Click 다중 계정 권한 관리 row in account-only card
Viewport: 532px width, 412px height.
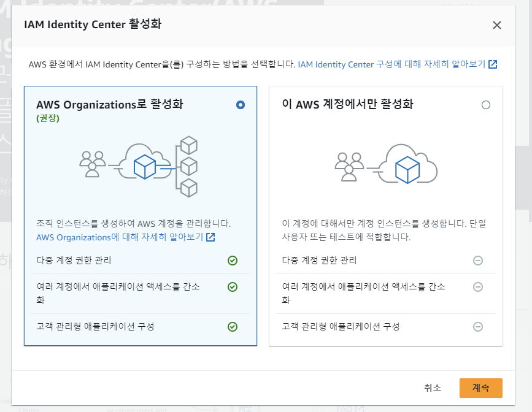pos(386,261)
